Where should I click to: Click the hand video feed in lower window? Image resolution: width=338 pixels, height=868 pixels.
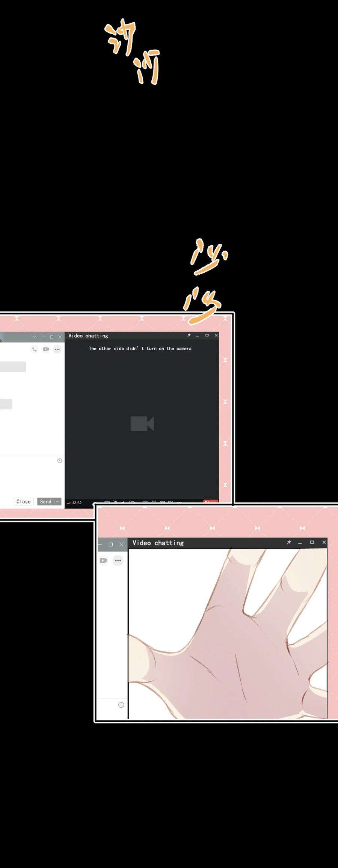[x=228, y=634]
